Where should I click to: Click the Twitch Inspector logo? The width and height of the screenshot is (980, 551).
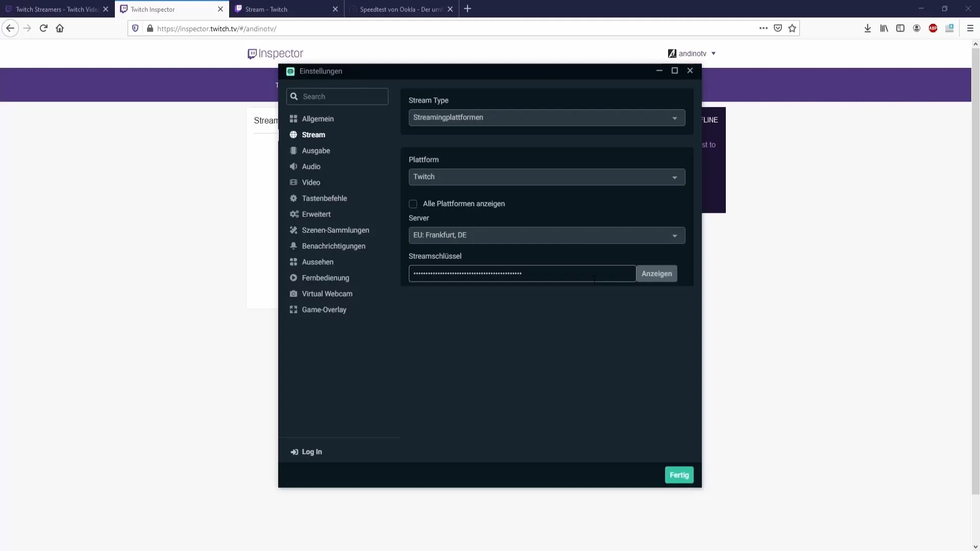click(x=275, y=54)
